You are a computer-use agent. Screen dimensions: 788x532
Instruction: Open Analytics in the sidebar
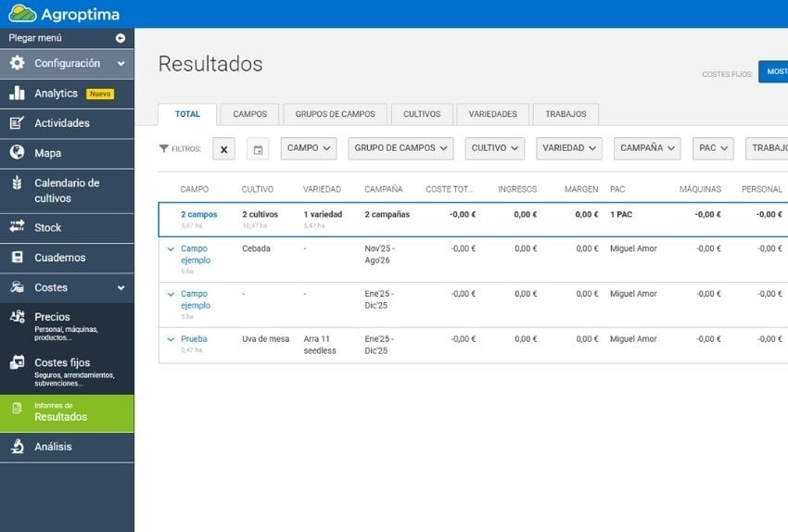coord(67,94)
